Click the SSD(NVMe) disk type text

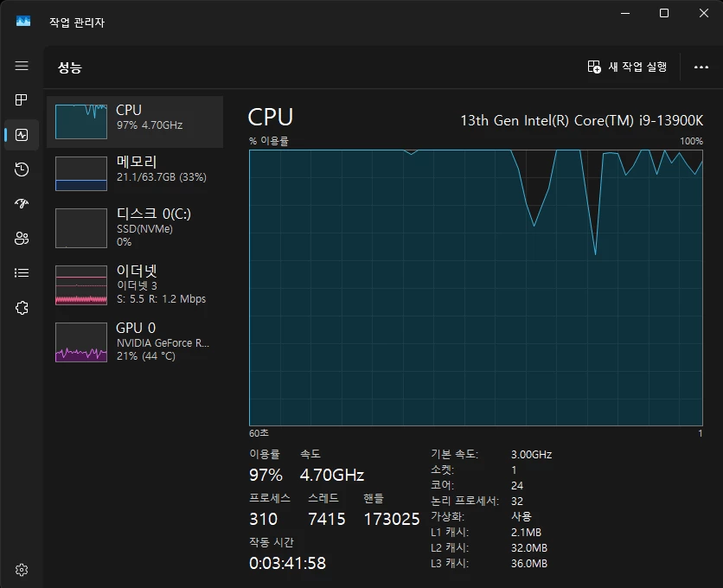[x=144, y=229]
